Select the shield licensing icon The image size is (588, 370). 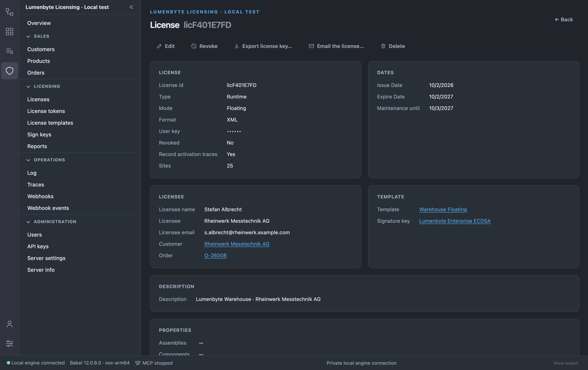tap(10, 71)
